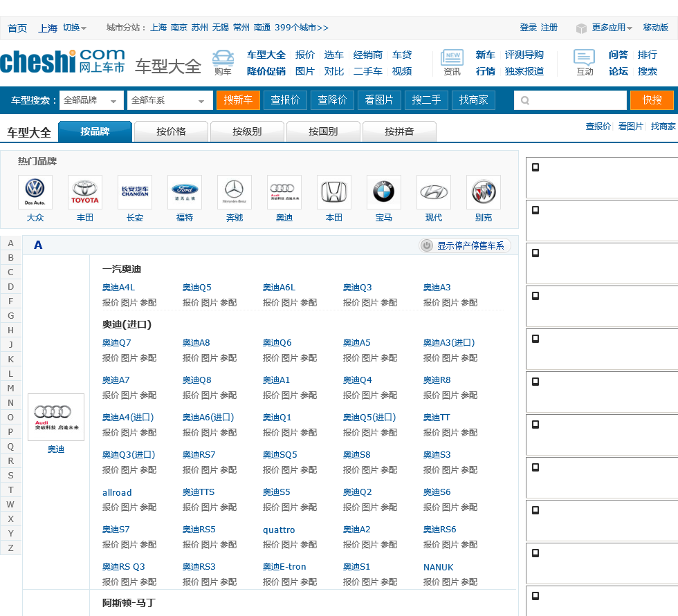Open the quattro model link

click(x=279, y=530)
